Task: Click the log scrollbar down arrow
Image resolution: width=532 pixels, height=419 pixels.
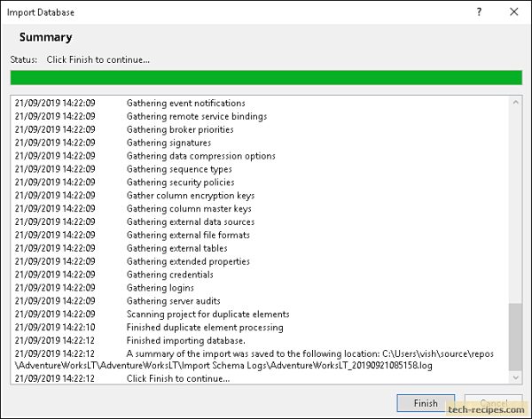Action: [516, 378]
